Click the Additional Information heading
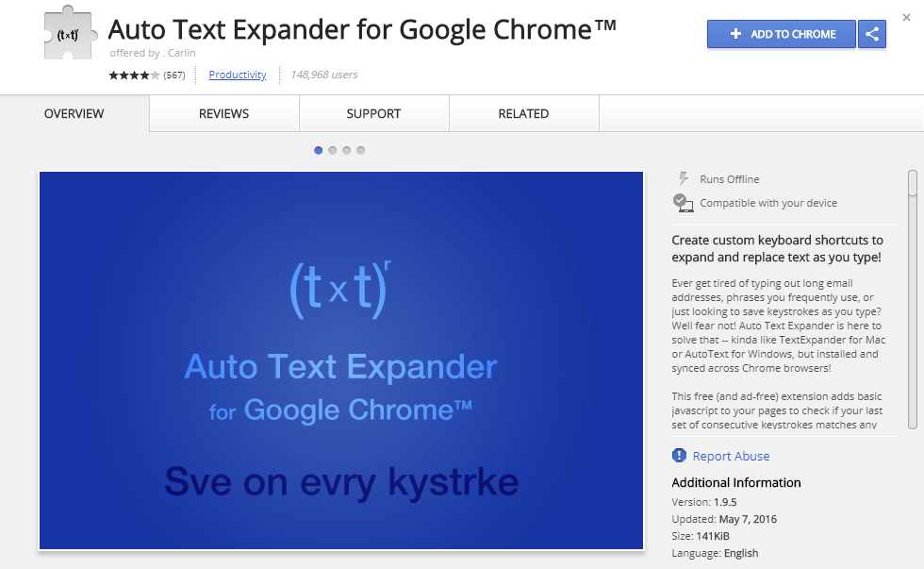Screen dimensions: 924x569 [736, 482]
